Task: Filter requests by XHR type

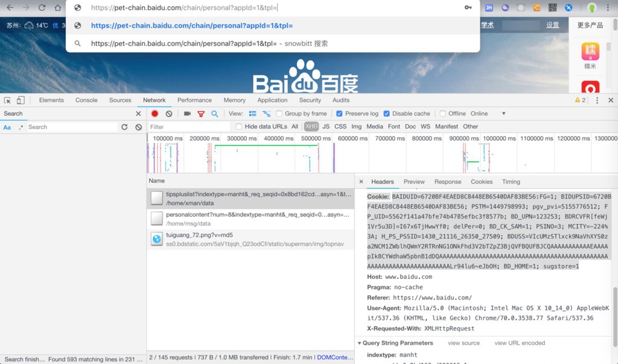Action: coord(311,127)
